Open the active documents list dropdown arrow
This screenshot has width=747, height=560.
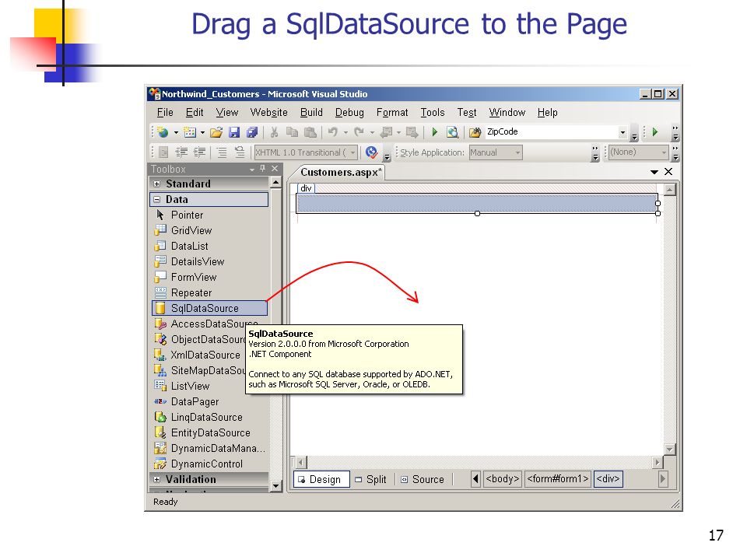tap(654, 172)
